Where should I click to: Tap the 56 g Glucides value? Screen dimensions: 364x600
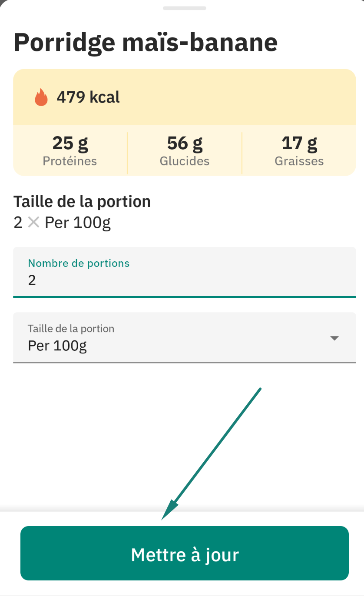185,143
